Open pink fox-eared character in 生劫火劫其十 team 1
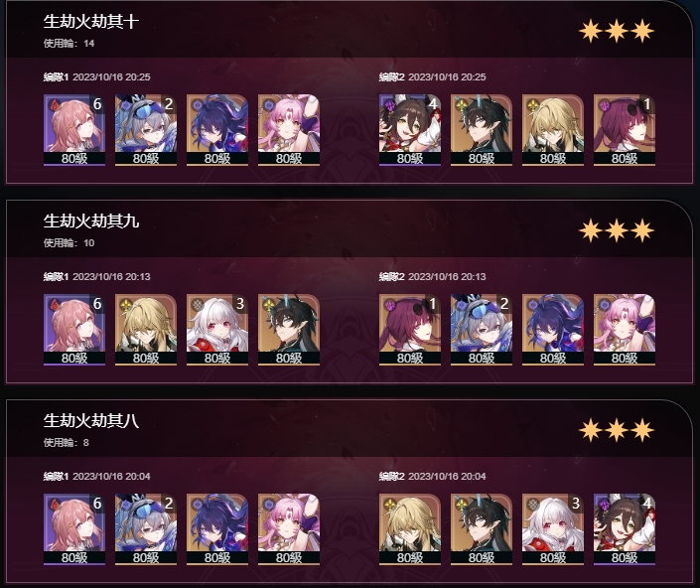This screenshot has height=588, width=700. pyautogui.click(x=289, y=130)
